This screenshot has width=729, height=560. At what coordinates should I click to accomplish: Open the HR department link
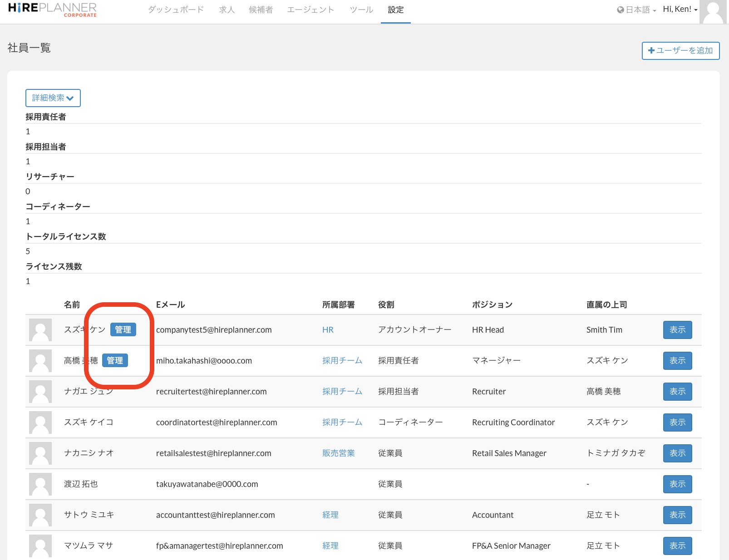(x=328, y=330)
